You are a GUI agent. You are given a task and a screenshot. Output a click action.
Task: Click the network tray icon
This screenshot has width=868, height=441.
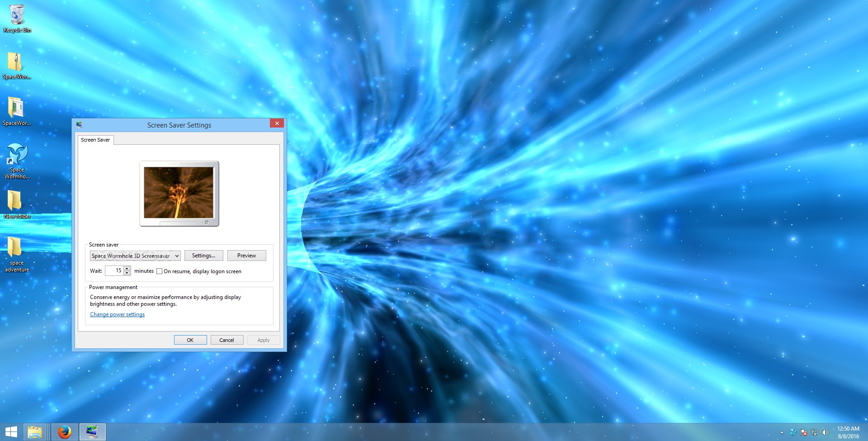(815, 432)
